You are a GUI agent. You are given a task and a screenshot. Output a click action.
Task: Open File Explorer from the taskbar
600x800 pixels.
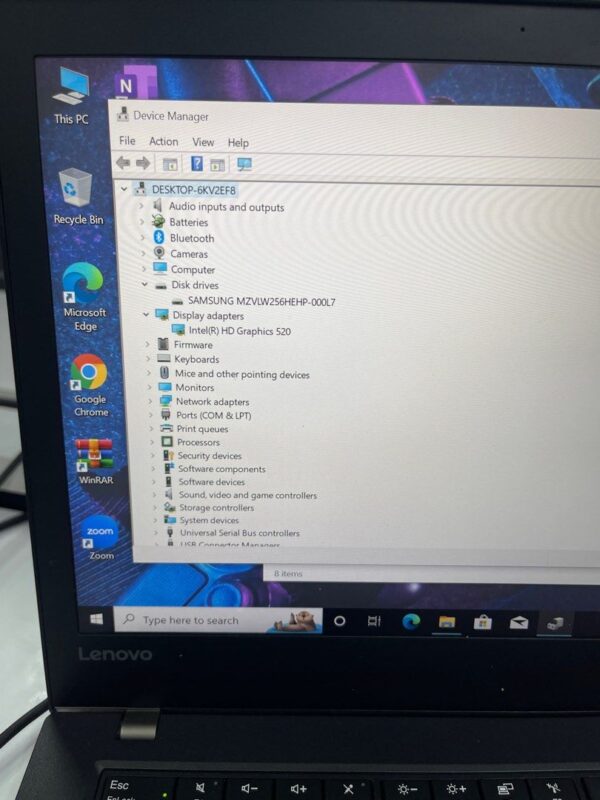point(446,621)
